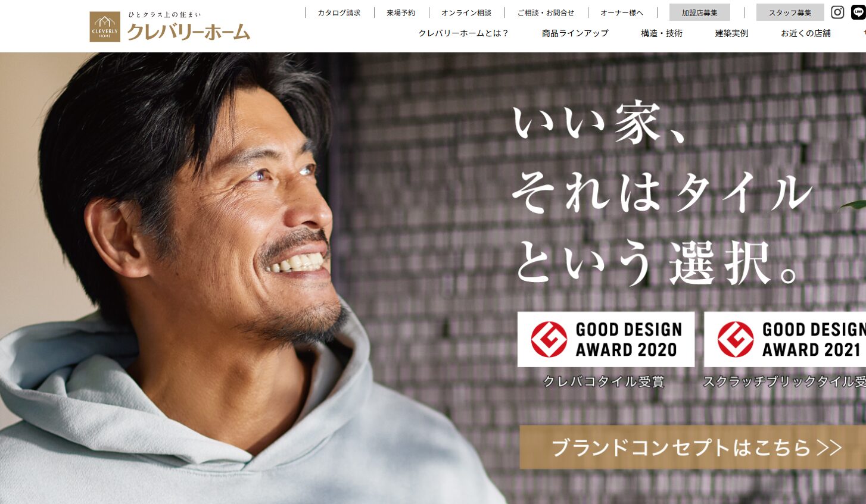Open the LINE icon link
866x504 pixels.
tap(858, 12)
